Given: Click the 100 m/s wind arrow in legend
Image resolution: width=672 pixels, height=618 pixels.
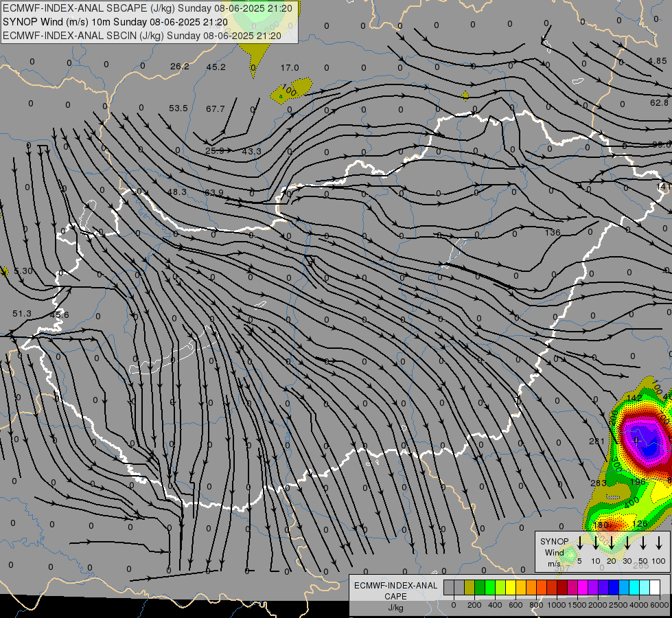Looking at the screenshot, I should [x=659, y=542].
